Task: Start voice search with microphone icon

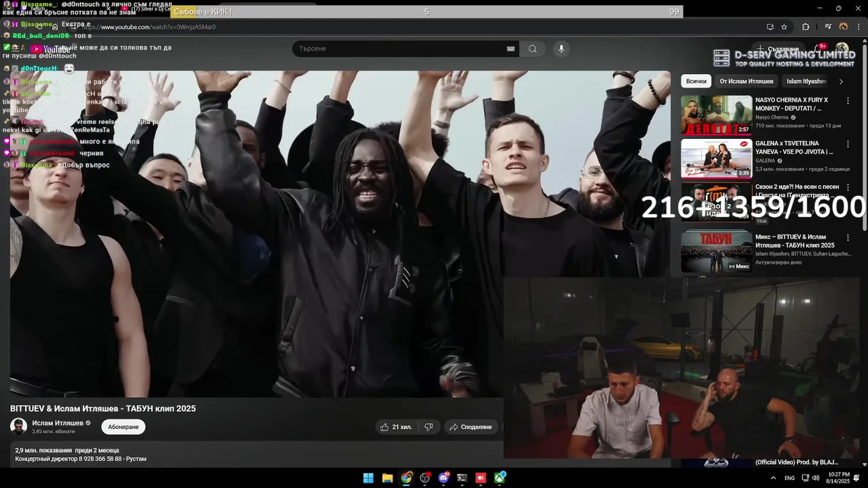Action: [561, 49]
